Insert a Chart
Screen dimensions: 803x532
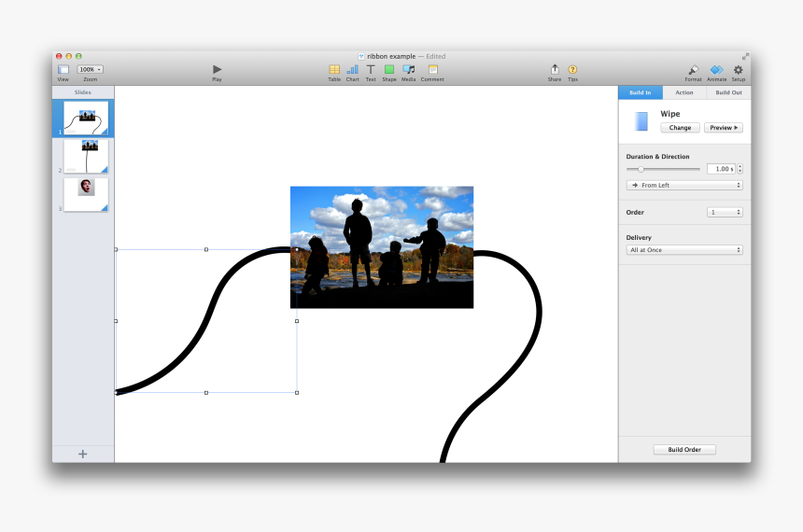point(352,69)
